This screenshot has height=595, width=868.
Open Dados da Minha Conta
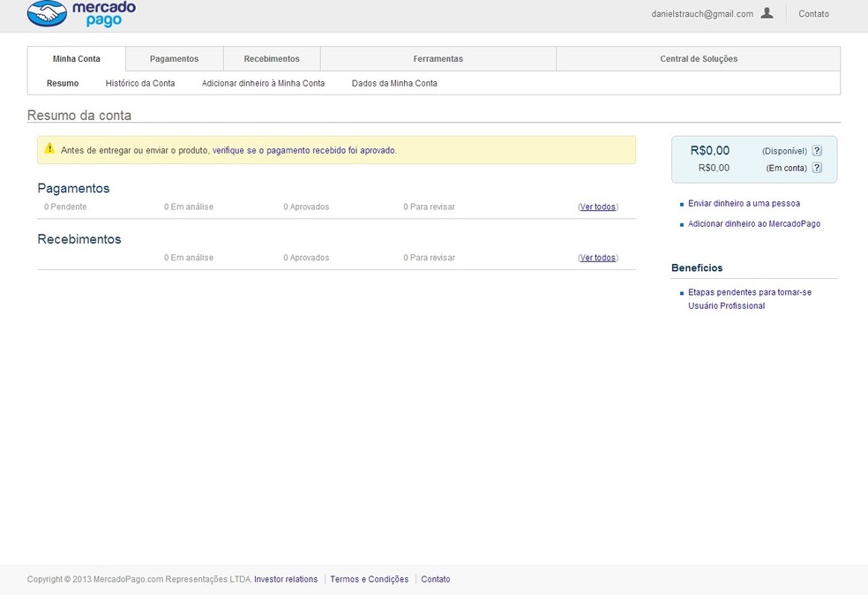pos(394,83)
